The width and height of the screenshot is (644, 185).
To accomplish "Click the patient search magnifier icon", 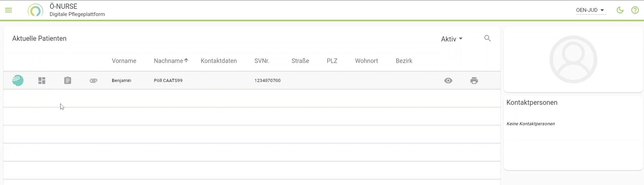I will point(487,38).
